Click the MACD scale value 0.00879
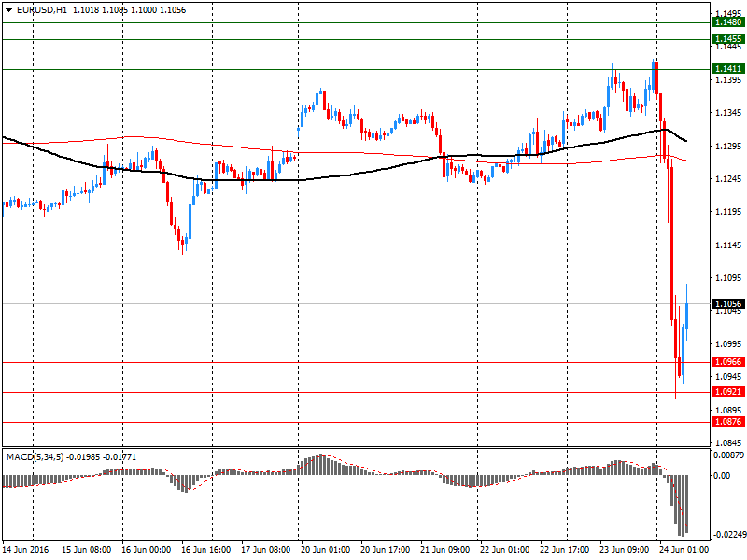 pos(728,455)
